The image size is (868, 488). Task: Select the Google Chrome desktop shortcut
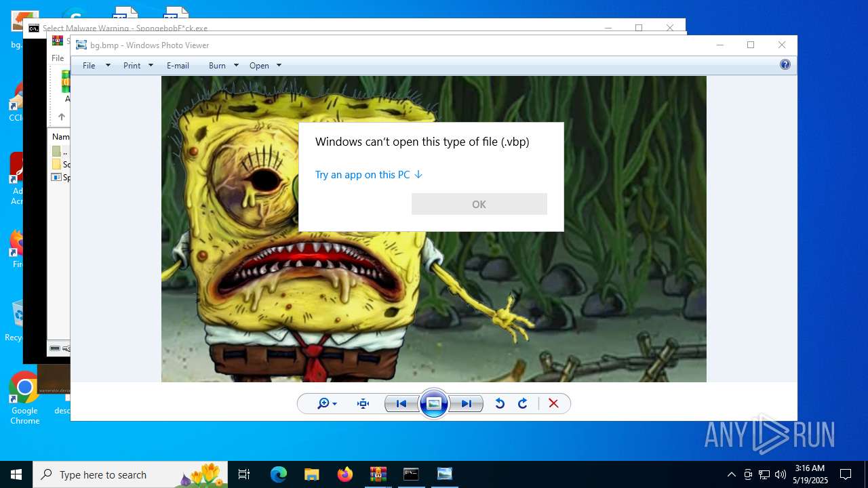pos(24,399)
